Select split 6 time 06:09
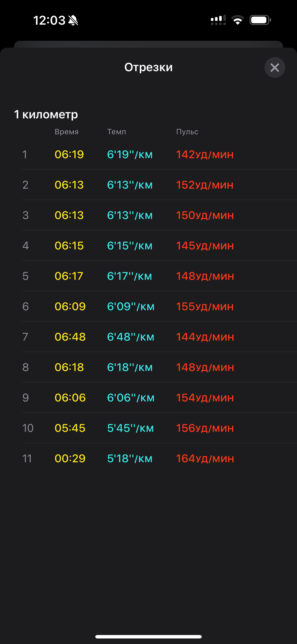Screen dimensions: 297x644 70,307
